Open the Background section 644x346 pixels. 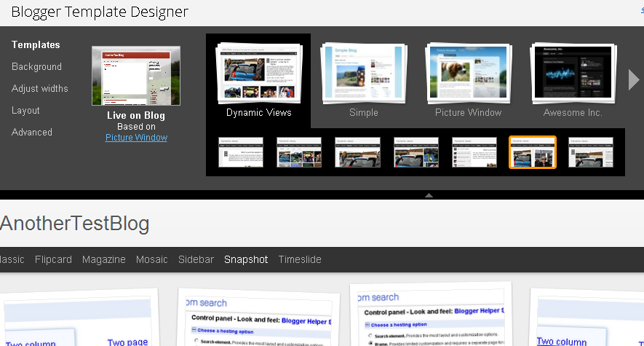click(36, 66)
